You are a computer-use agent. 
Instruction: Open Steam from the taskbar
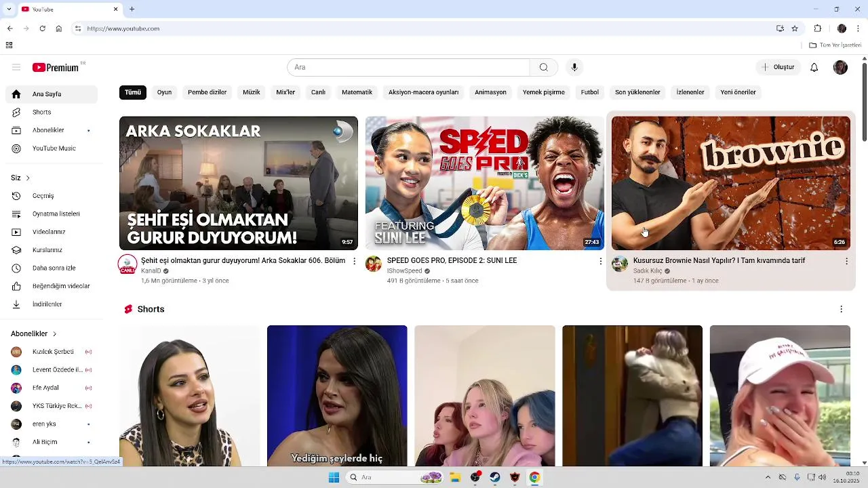click(495, 477)
